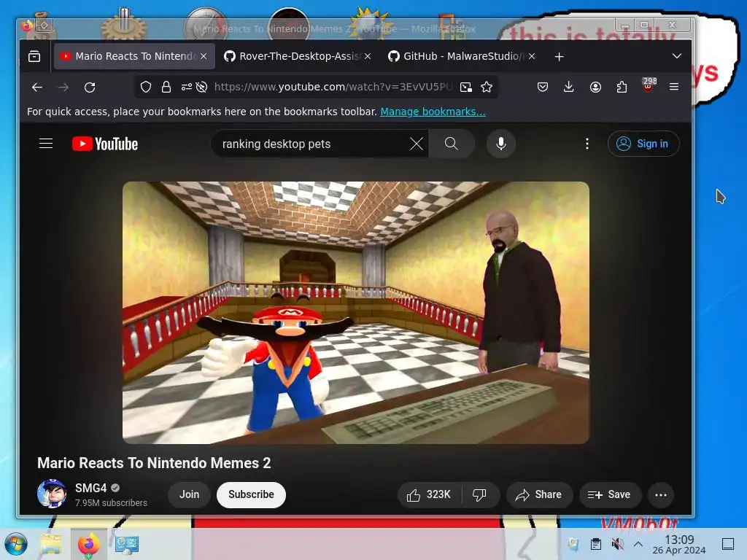This screenshot has width=747, height=560.
Task: Open file manager from taskbar
Action: (50, 544)
